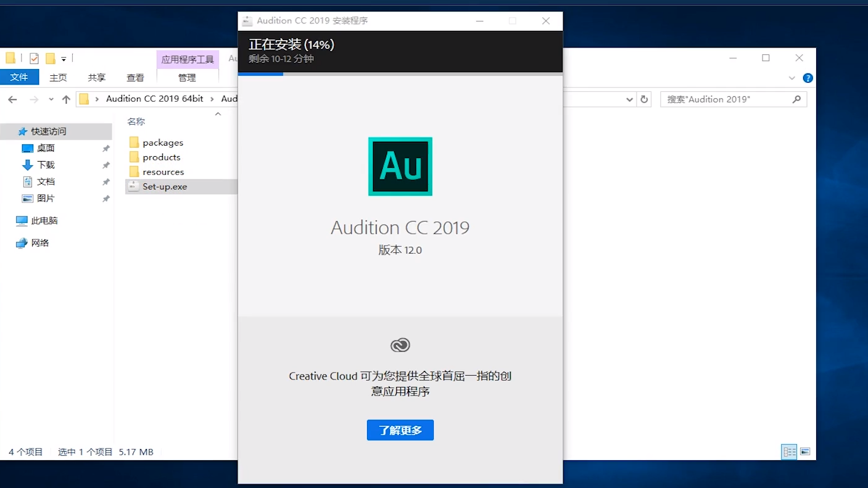
Task: Click the magnifier icon in Explorer's search box
Action: [x=796, y=99]
